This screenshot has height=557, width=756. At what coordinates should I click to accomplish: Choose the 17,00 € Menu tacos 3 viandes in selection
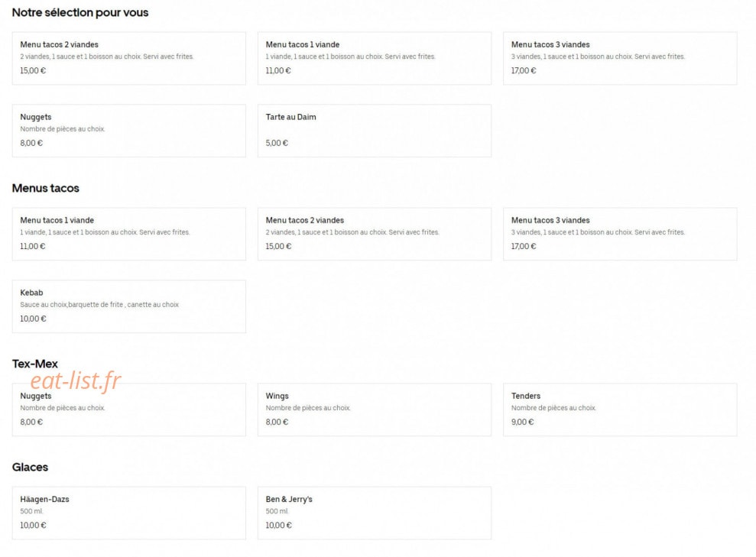(x=620, y=58)
